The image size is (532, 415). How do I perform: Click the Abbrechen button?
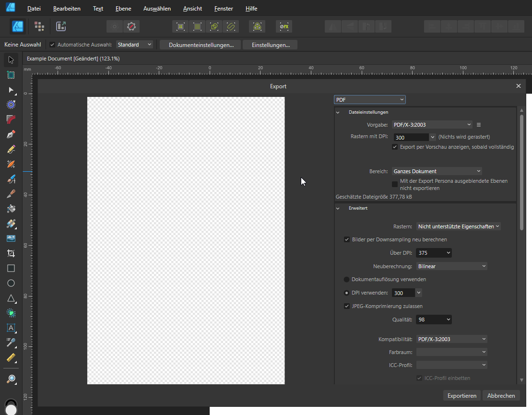coord(501,396)
